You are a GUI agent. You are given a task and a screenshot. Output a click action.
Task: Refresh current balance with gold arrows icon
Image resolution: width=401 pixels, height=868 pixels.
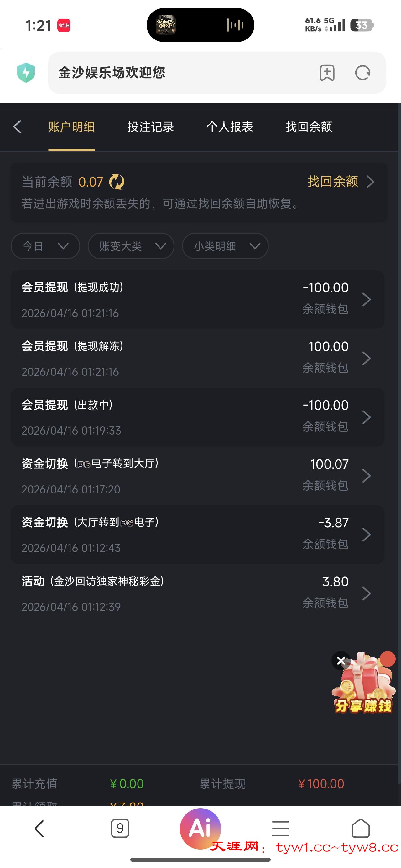click(x=117, y=182)
